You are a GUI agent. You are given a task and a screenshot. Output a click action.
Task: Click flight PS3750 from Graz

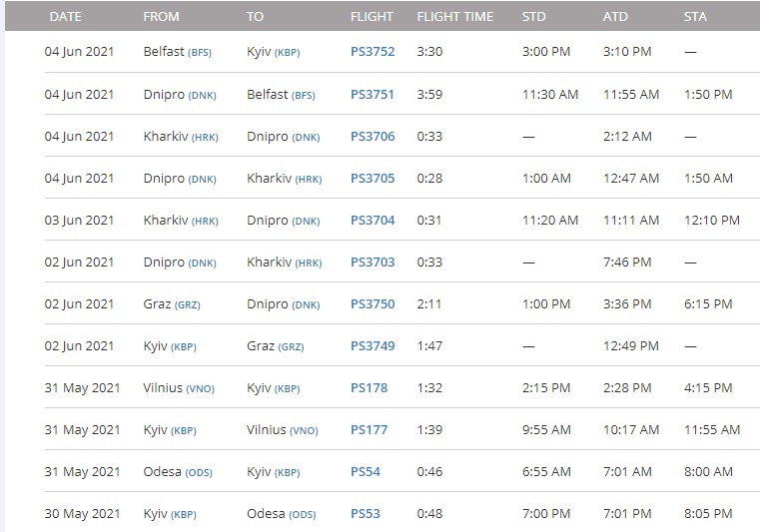(373, 304)
